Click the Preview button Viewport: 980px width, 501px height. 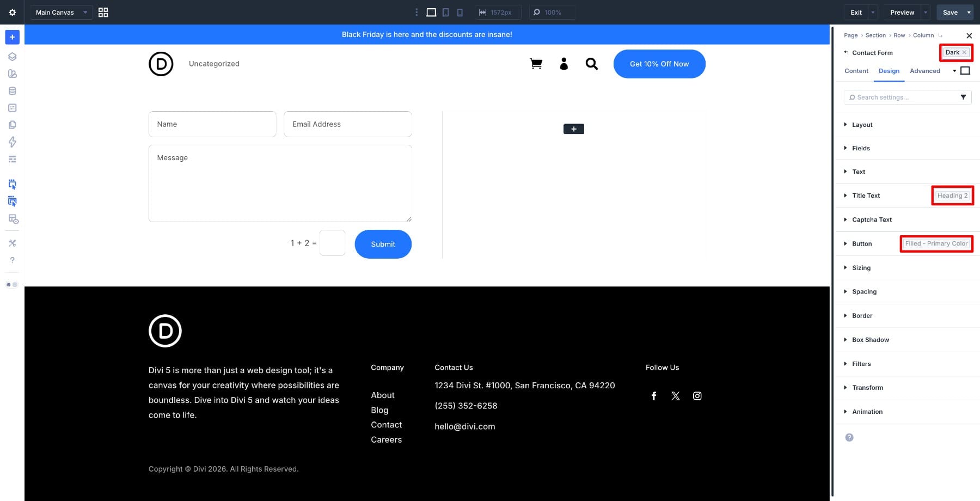tap(902, 12)
